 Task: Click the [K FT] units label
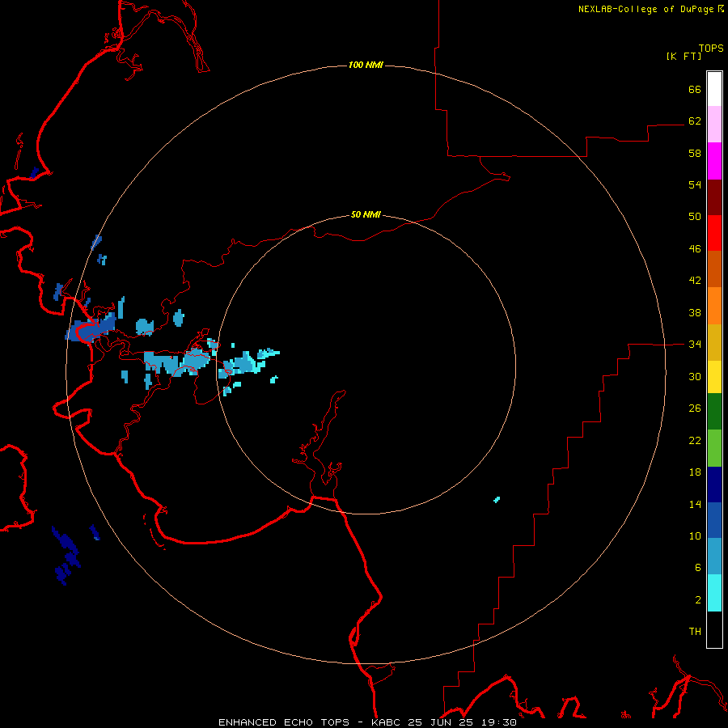[684, 56]
